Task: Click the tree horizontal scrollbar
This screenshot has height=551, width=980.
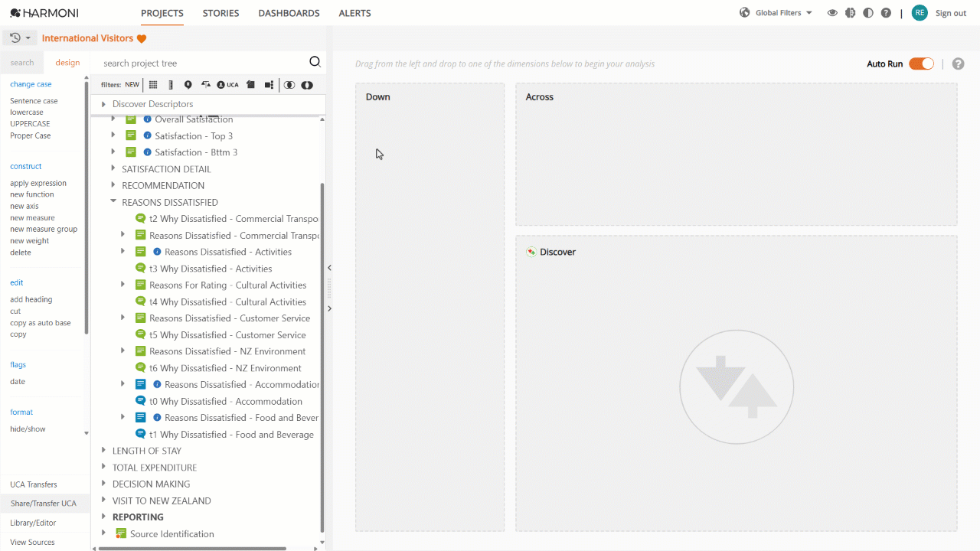Action: pos(191,548)
